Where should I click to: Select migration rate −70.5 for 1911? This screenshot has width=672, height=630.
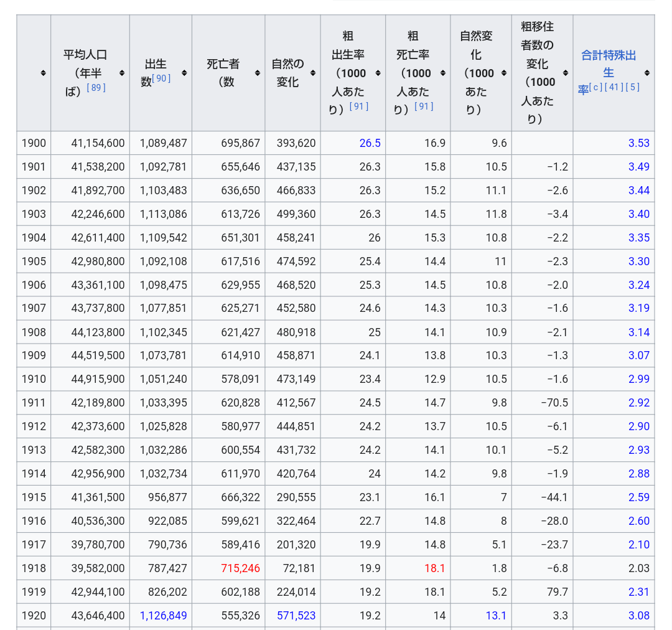coord(542,403)
